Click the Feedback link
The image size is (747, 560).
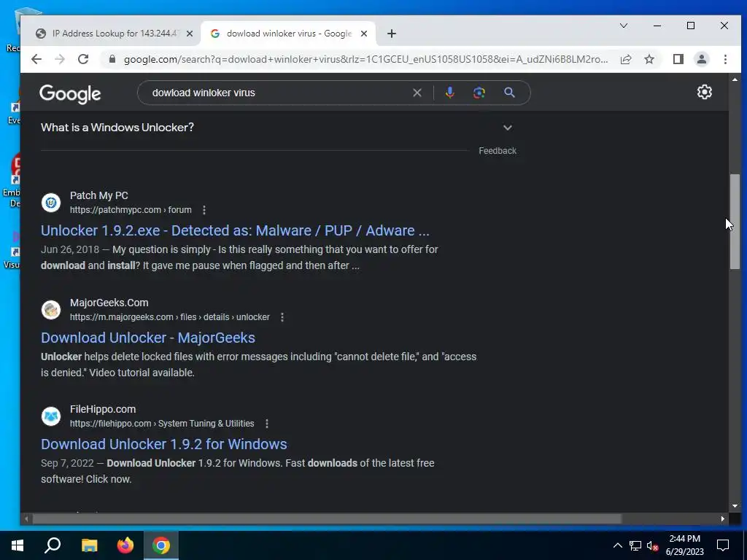(498, 151)
